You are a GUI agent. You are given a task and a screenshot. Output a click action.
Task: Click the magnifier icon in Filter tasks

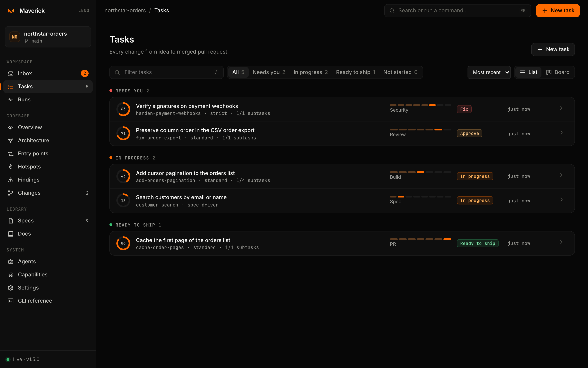point(117,72)
